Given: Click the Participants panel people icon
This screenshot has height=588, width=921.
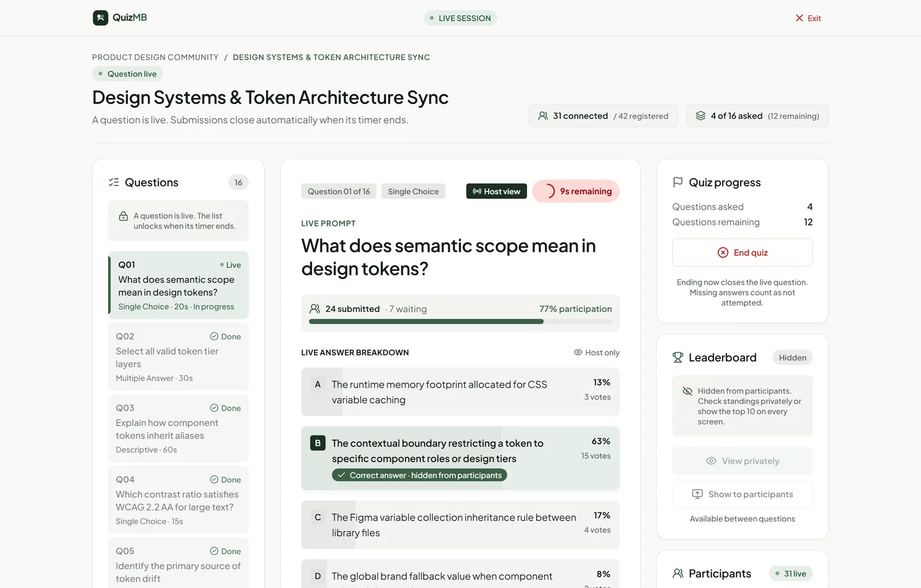Looking at the screenshot, I should coord(678,573).
